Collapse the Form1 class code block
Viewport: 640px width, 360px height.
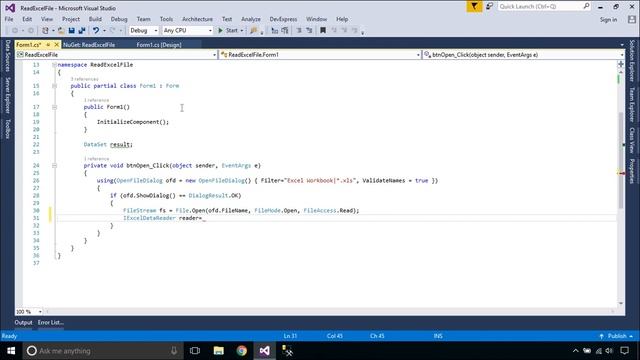tap(54, 86)
